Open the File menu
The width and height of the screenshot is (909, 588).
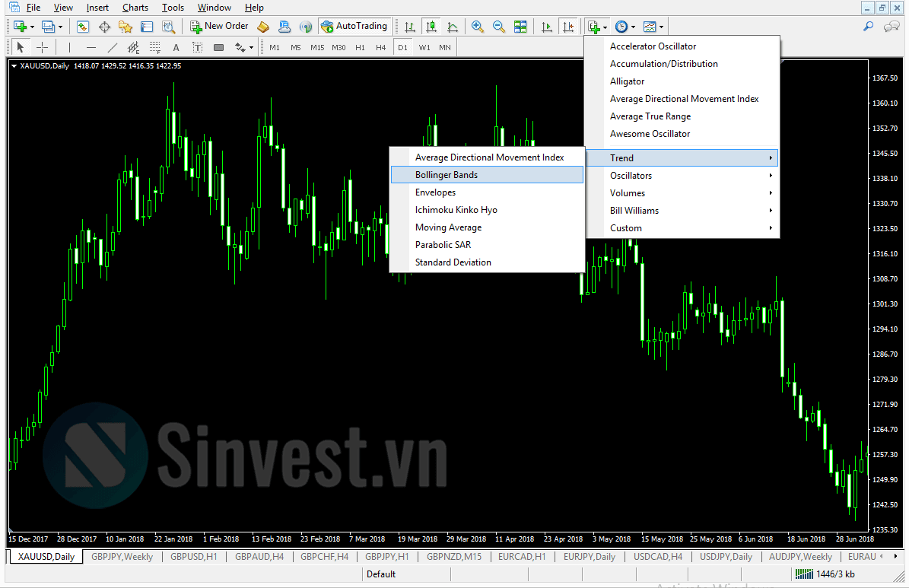[x=33, y=8]
